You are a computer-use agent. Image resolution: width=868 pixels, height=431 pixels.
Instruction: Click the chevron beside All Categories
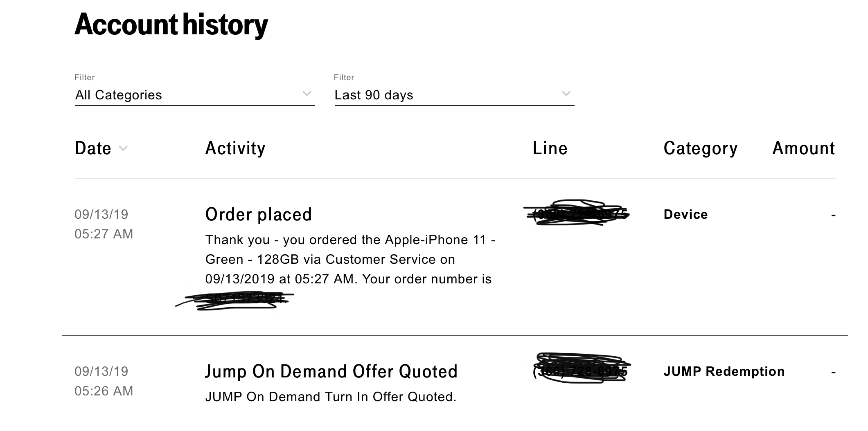(307, 94)
